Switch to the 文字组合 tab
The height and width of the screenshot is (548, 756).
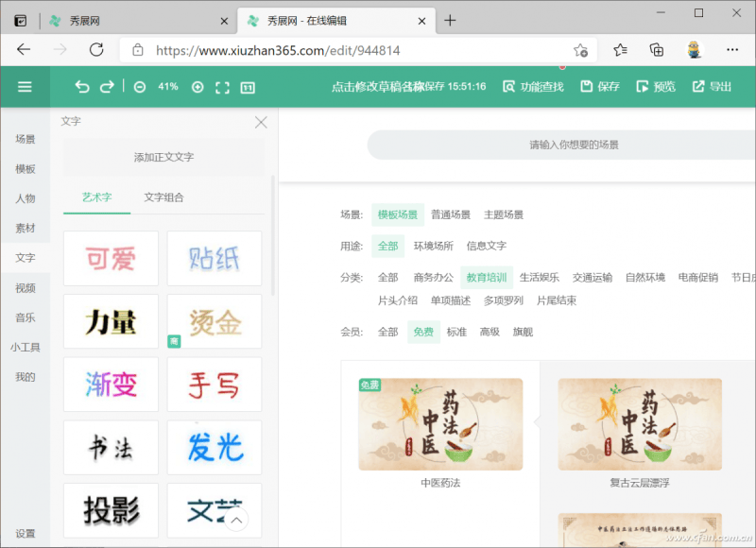pyautogui.click(x=165, y=198)
